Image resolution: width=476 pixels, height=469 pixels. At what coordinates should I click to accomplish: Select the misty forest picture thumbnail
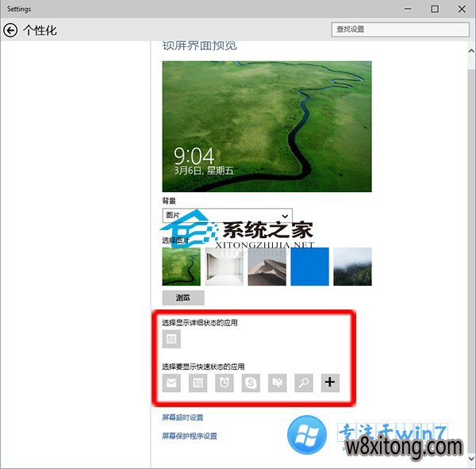[352, 267]
